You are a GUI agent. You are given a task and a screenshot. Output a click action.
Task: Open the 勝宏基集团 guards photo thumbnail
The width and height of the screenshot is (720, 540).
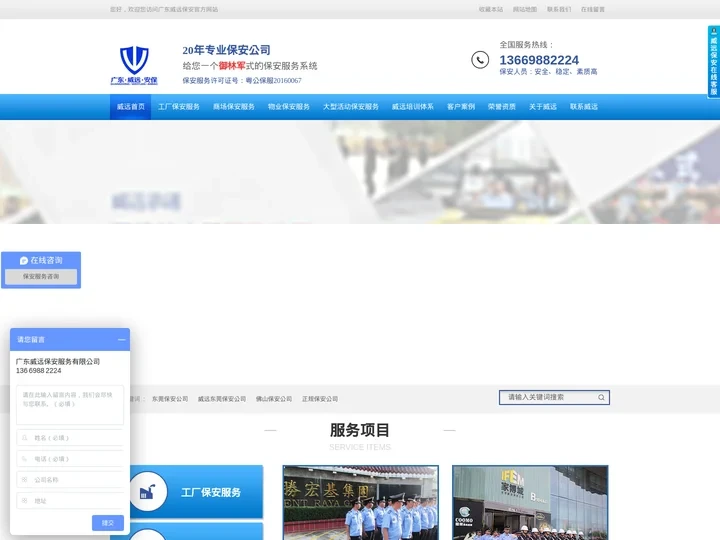(x=360, y=503)
